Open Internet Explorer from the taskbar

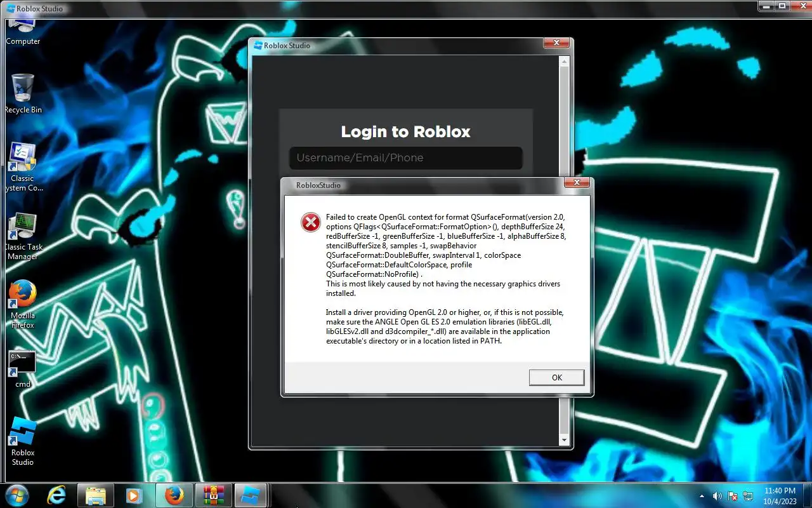click(57, 495)
